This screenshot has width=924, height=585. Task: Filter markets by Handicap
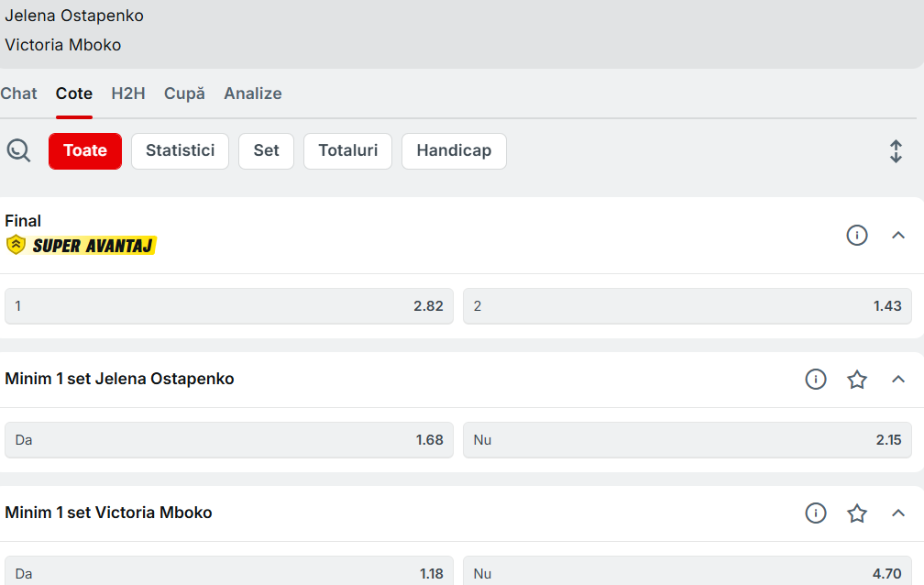pos(454,151)
